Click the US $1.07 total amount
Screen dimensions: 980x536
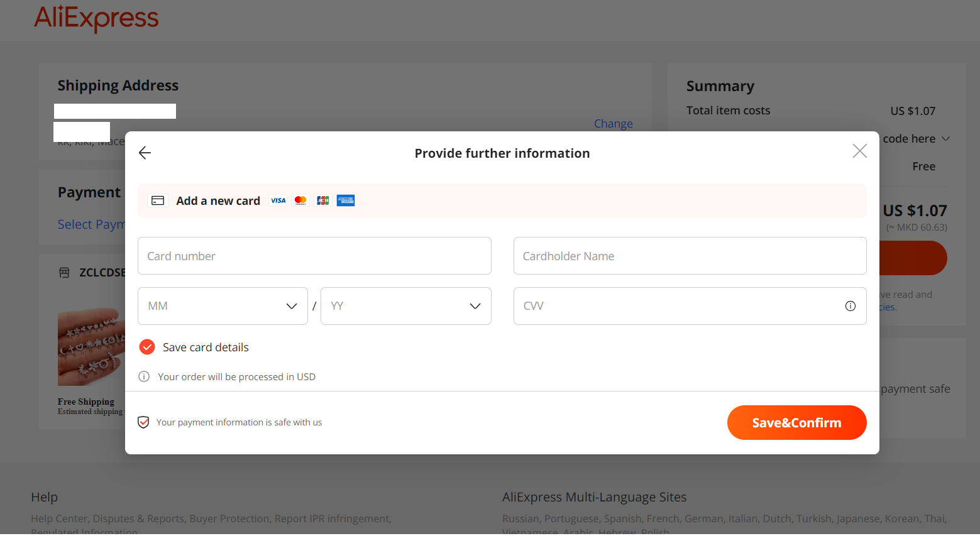tap(915, 211)
